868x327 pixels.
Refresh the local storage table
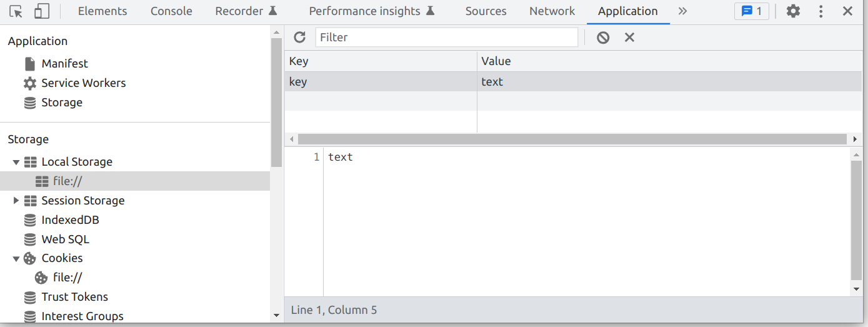300,38
